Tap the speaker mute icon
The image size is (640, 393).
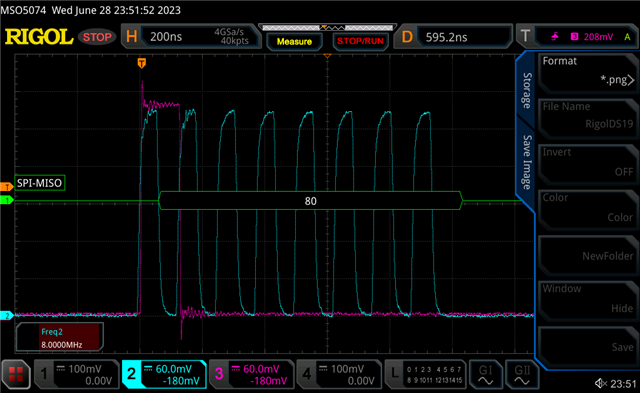600,383
